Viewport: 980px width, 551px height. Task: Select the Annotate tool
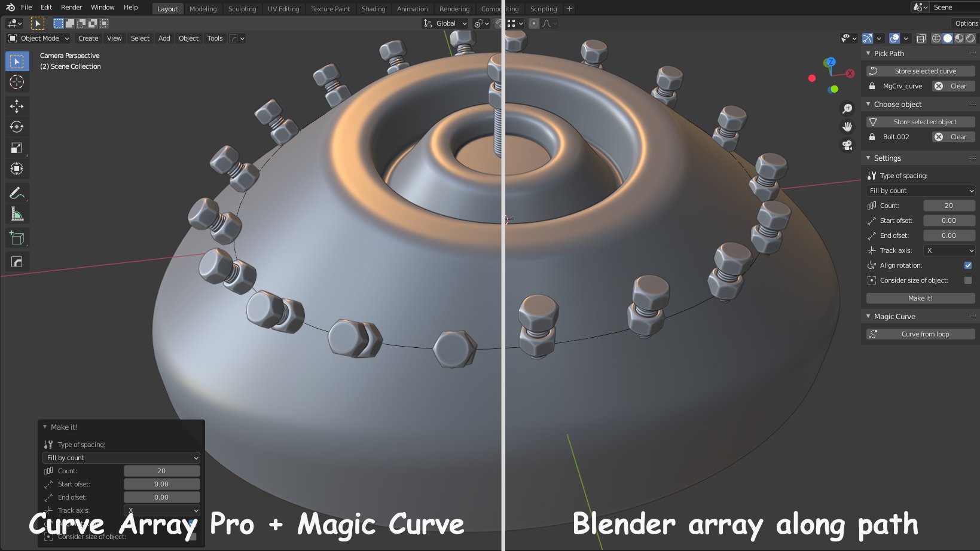pos(17,192)
